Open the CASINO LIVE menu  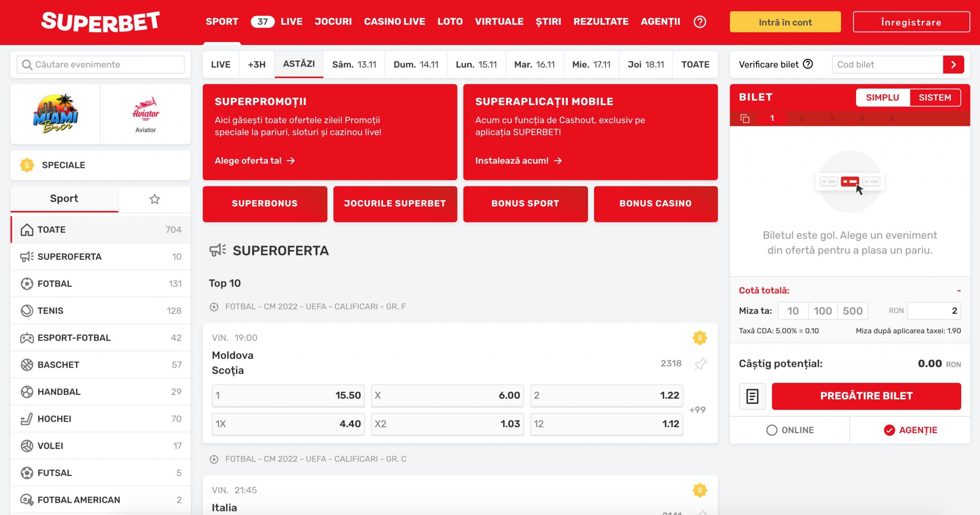pyautogui.click(x=394, y=22)
